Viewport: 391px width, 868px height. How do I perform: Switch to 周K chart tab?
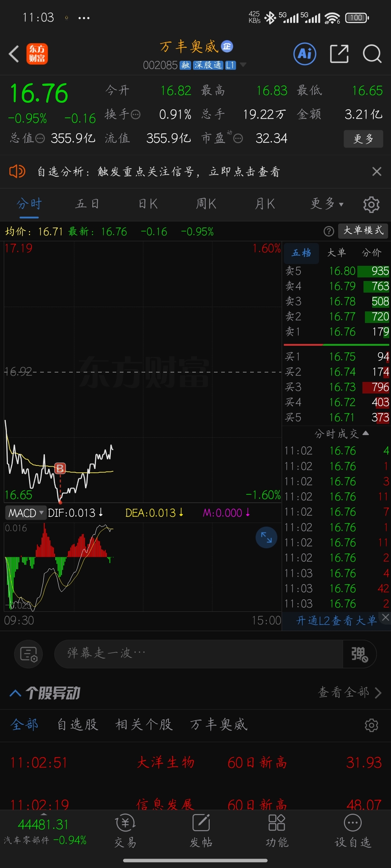pos(206,204)
